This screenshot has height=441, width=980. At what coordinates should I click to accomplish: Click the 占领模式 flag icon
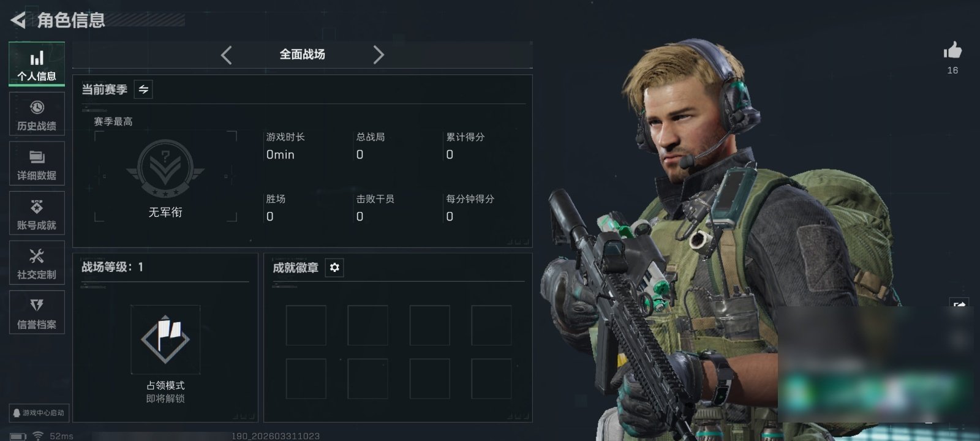[165, 339]
